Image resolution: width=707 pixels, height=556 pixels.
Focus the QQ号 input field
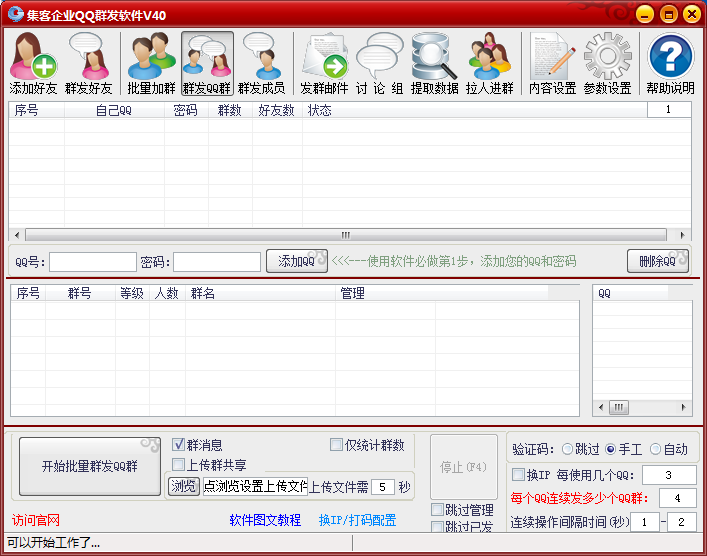(x=93, y=262)
